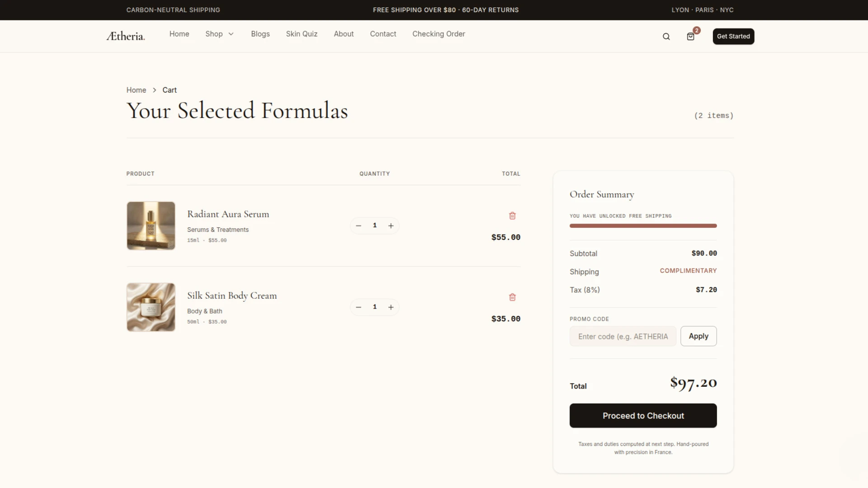Click the Serums & Treatments category text

coord(218,230)
